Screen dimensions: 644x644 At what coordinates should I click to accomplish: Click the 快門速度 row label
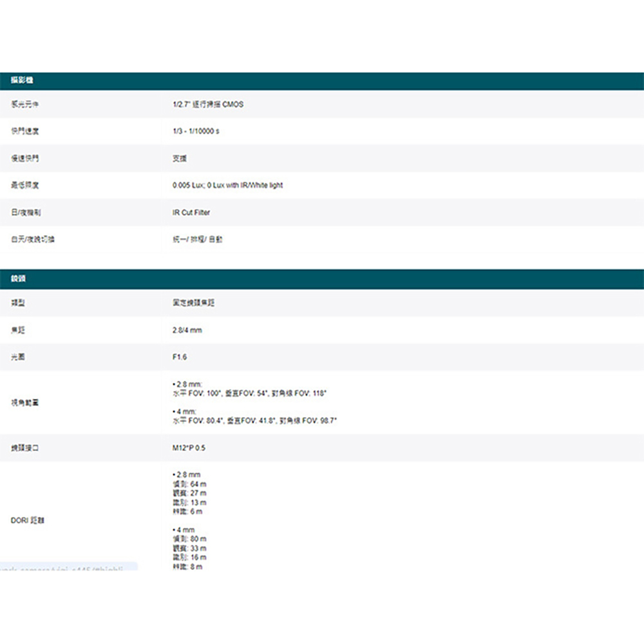[21, 131]
